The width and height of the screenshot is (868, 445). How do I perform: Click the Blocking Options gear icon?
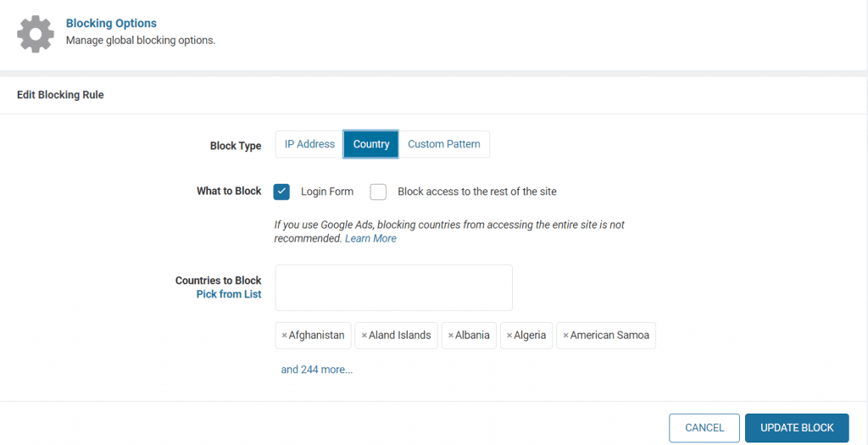(36, 34)
